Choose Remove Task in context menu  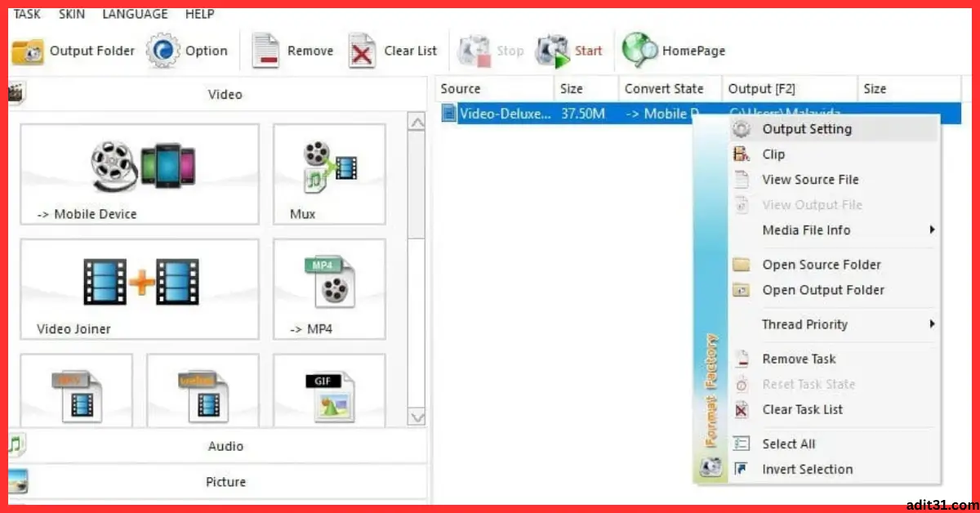[x=833, y=359]
